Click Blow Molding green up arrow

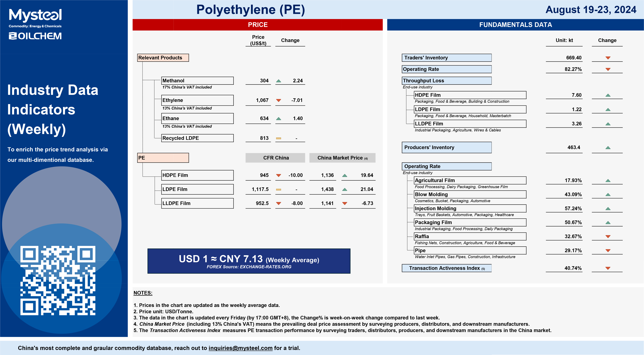(608, 194)
